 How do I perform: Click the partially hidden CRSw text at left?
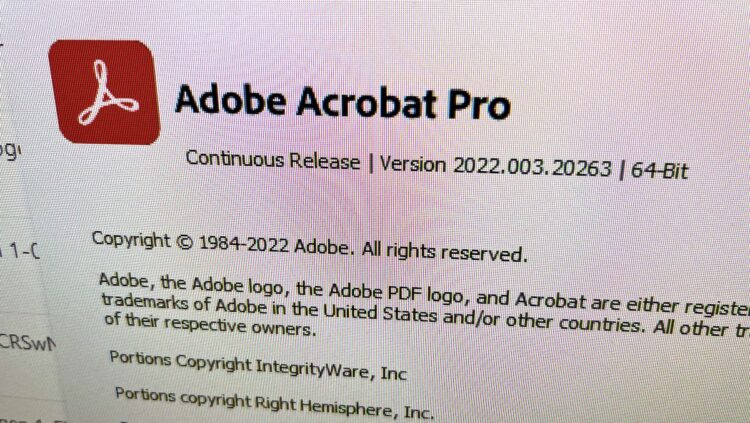28,342
